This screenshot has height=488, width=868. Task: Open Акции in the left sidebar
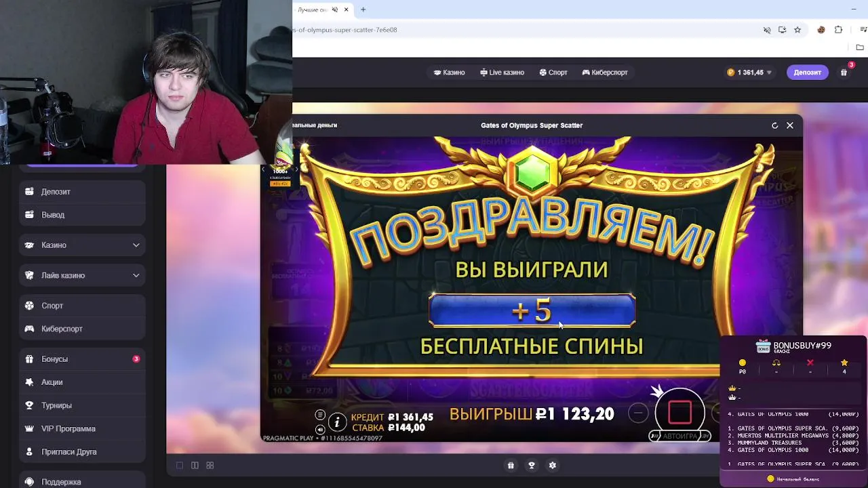coord(82,382)
